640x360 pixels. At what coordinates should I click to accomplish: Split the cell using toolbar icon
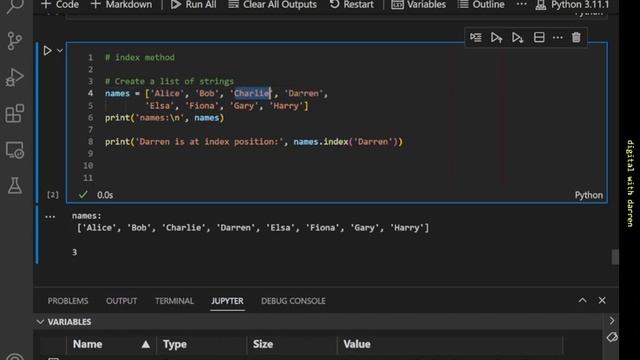(x=539, y=38)
